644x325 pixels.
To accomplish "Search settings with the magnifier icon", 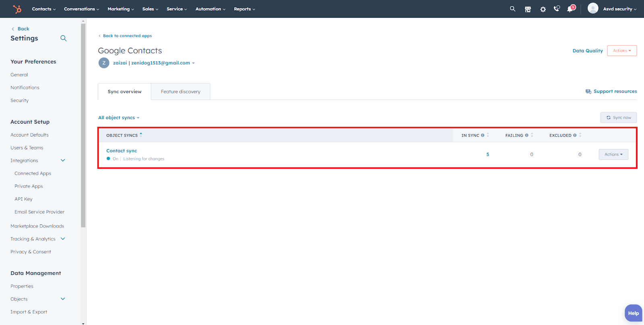I will coord(64,38).
